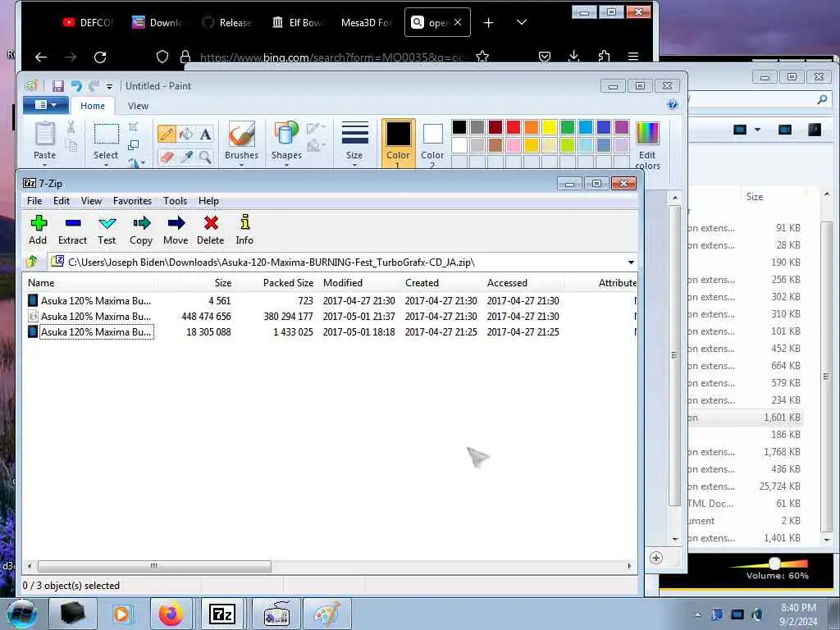Pick the black color swatch in Paint palette
Screen dimensions: 840x630
coord(459,127)
